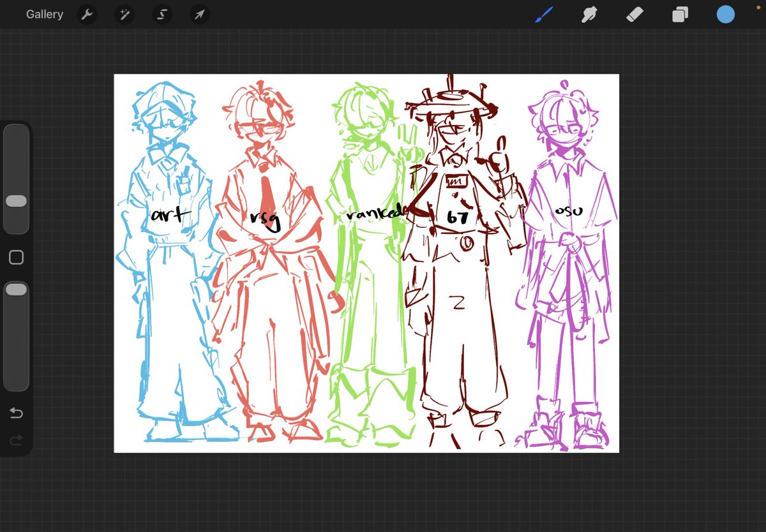This screenshot has height=532, width=766.
Task: Adjust the brush opacity slider handle
Action: point(16,290)
